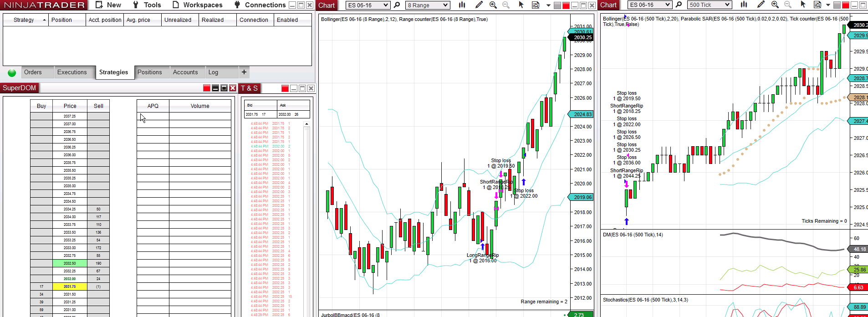Expand toolbar overflow arrow in 8 Range chart
Screen dimensions: 868x317
(x=548, y=5)
